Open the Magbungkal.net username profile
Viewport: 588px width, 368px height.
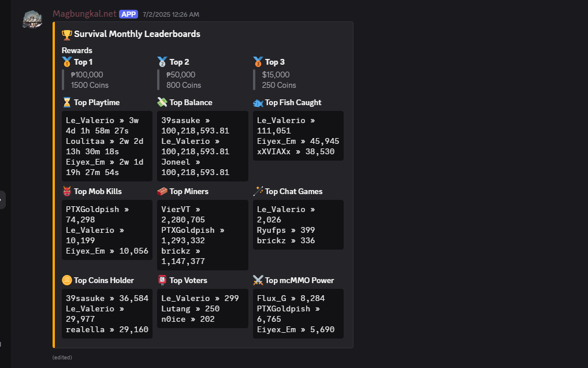84,14
